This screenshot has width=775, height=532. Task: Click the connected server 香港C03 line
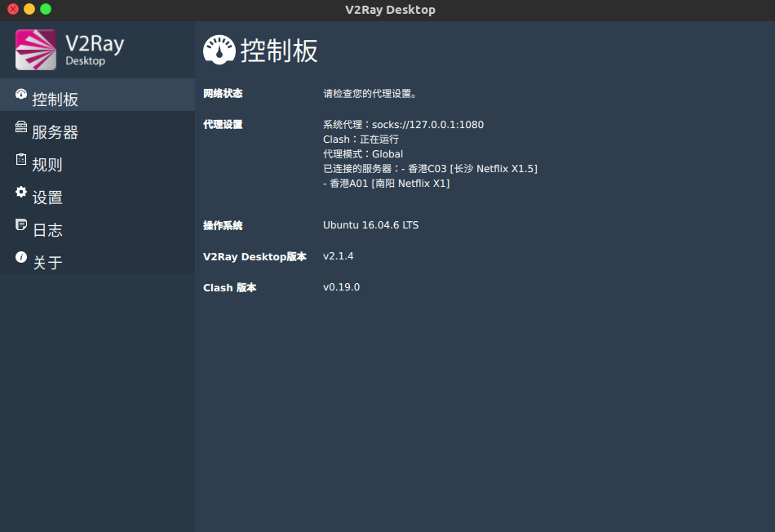click(430, 169)
